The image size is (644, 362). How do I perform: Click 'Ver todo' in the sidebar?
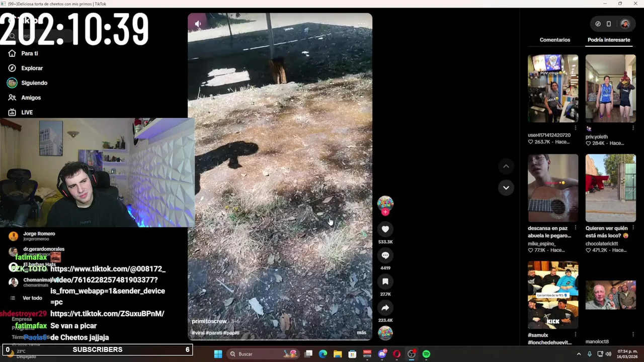pyautogui.click(x=32, y=298)
